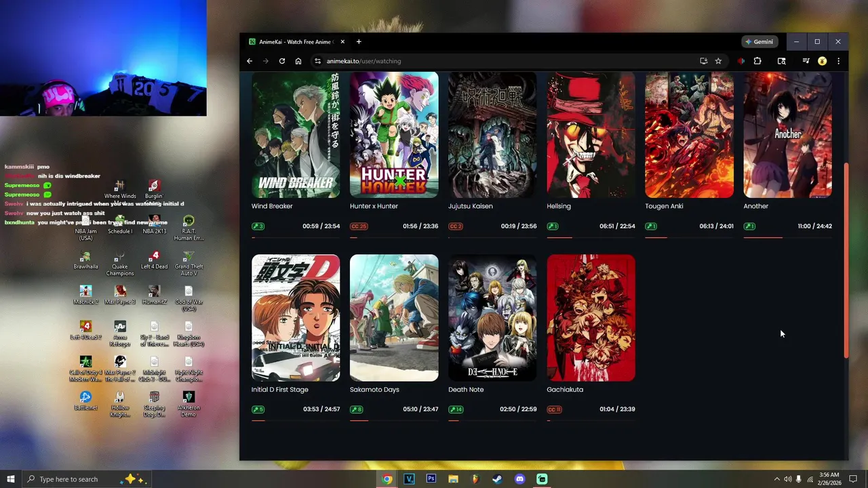Screen dimensions: 868x488
Task: Open File Explorer from the taskbar
Action: pos(453,479)
